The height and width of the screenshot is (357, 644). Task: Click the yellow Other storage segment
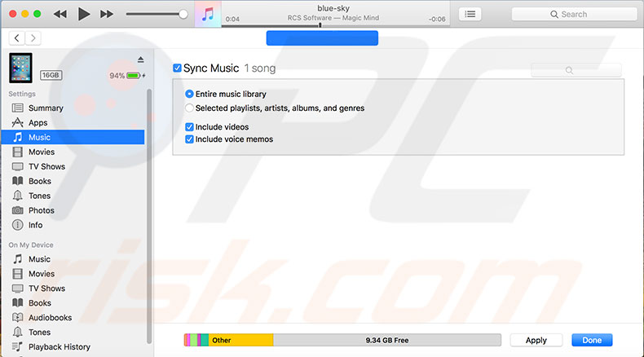click(x=240, y=340)
